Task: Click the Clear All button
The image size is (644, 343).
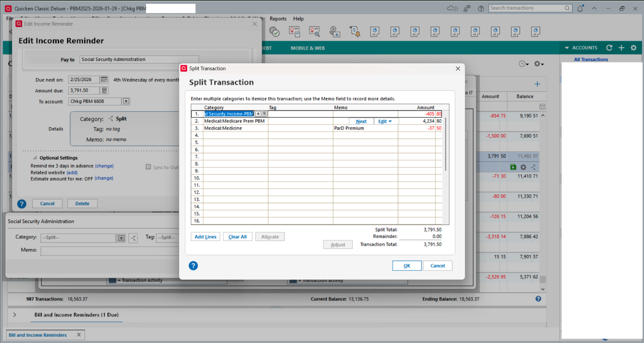Action: click(238, 237)
